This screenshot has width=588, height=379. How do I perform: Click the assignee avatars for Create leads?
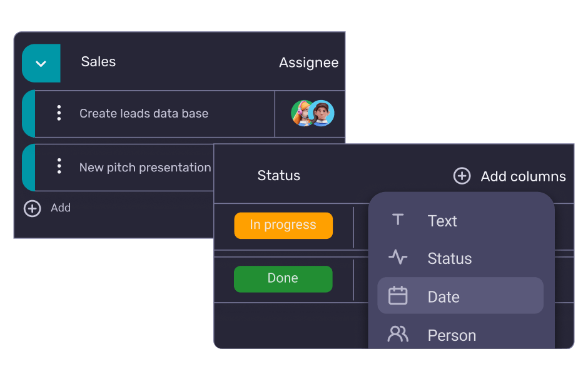pyautogui.click(x=312, y=113)
